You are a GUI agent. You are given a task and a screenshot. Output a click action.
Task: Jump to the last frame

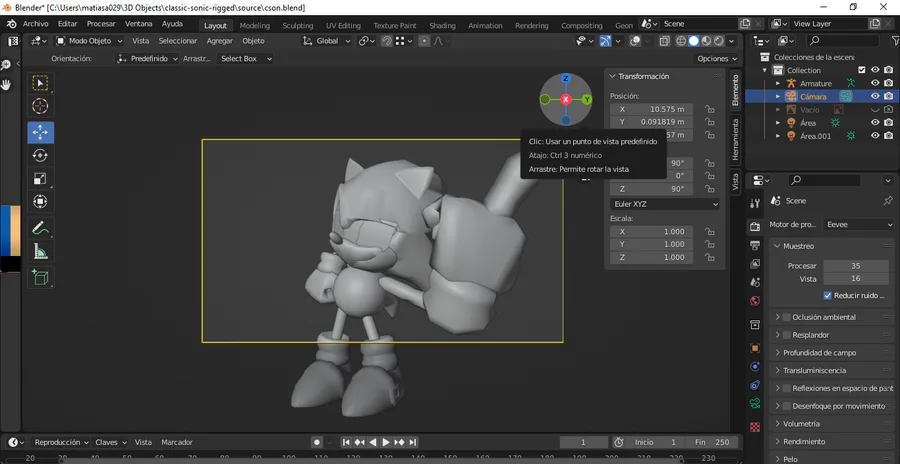point(413,442)
